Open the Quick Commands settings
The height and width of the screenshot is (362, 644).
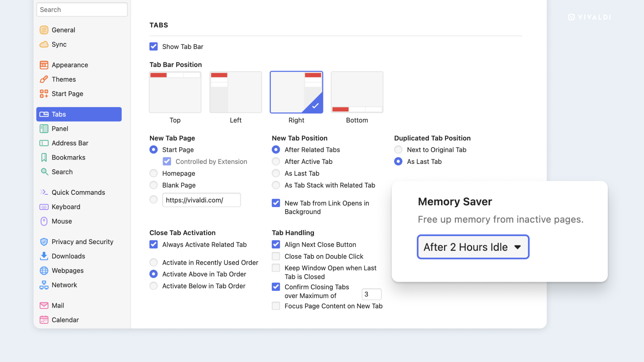[x=78, y=192]
